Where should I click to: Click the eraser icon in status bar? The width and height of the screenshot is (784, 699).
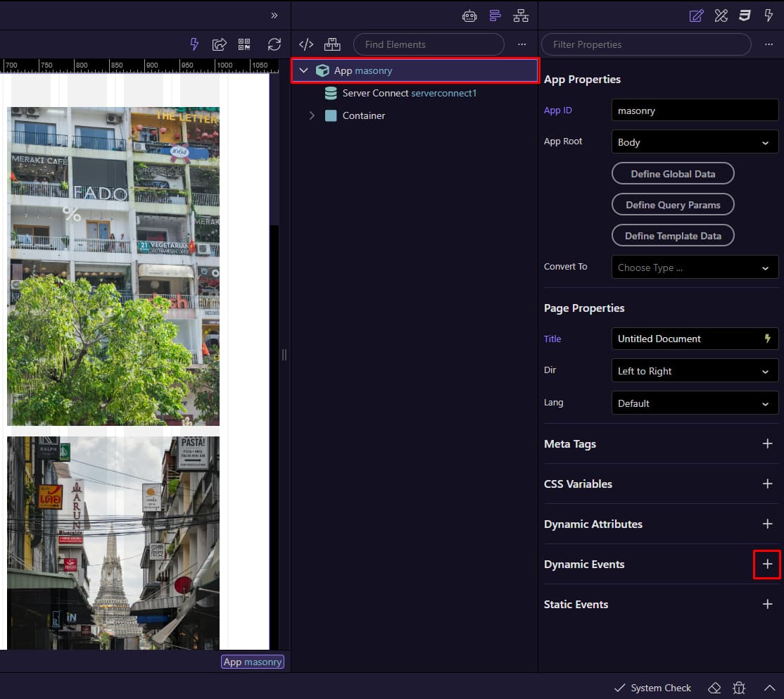[714, 688]
